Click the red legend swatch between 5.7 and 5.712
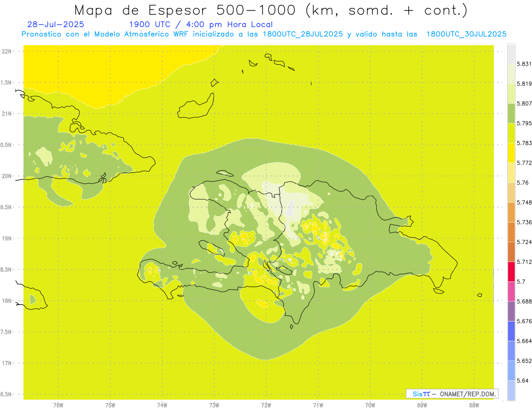 [x=511, y=272]
